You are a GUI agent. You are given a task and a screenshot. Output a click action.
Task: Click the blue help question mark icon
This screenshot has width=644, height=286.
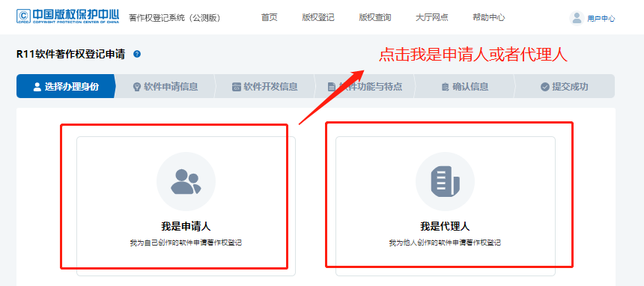click(x=137, y=54)
